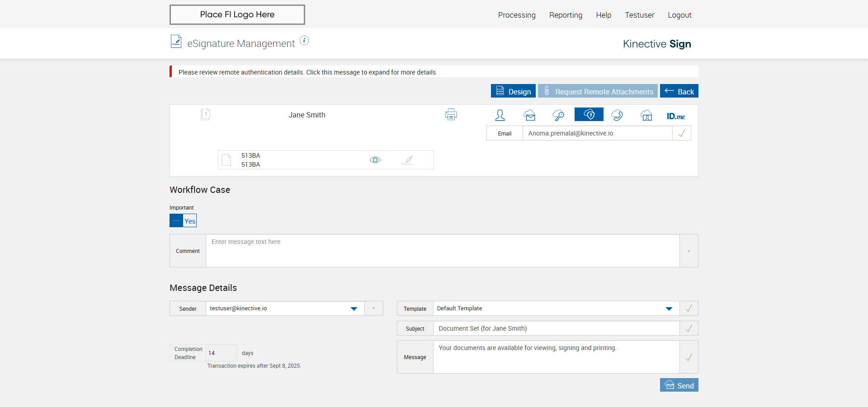This screenshot has width=868, height=407.
Task: Click the highlighted cloud shield question icon
Action: point(589,115)
